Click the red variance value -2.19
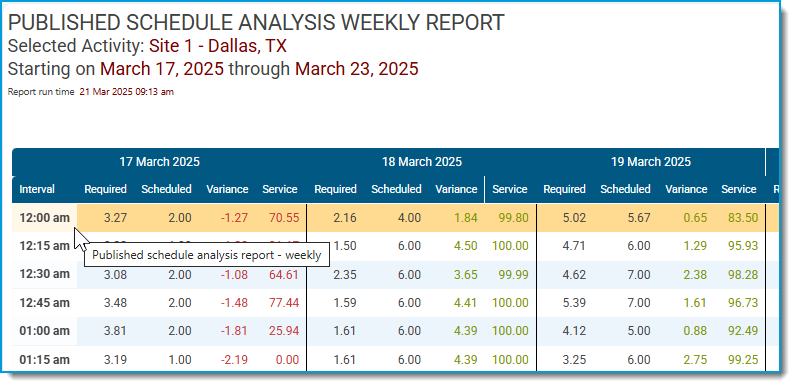Image resolution: width=795 pixels, height=387 pixels. click(x=234, y=360)
